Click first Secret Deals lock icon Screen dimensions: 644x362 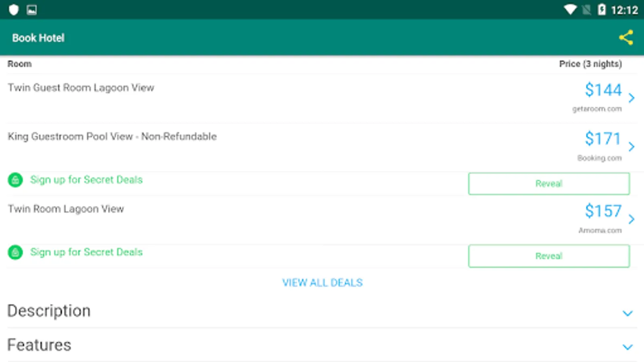click(15, 180)
